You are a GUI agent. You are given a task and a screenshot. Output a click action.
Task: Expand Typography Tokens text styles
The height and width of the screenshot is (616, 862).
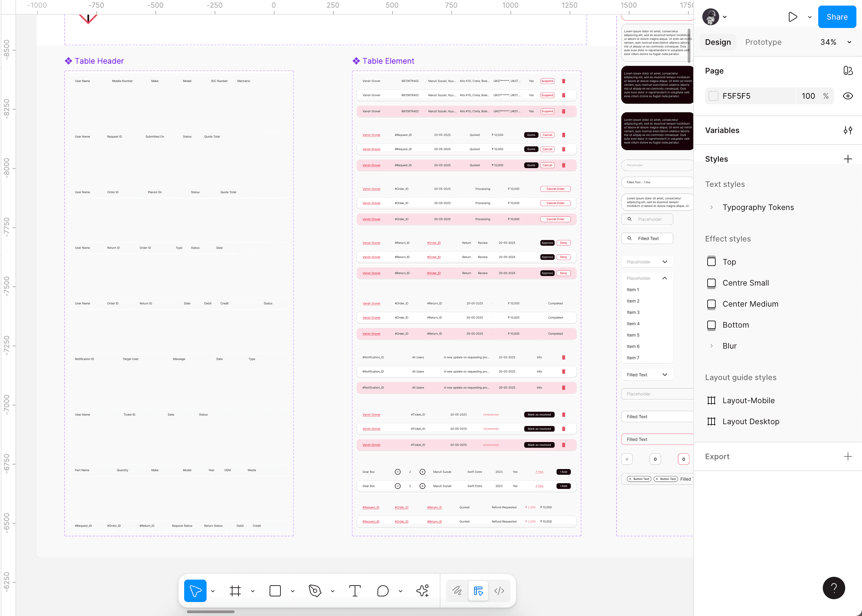(x=711, y=208)
